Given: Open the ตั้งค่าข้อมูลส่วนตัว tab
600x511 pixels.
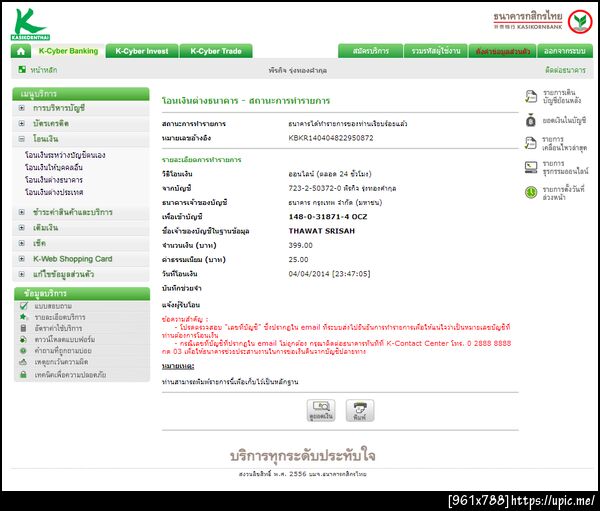Looking at the screenshot, I should (x=502, y=51).
